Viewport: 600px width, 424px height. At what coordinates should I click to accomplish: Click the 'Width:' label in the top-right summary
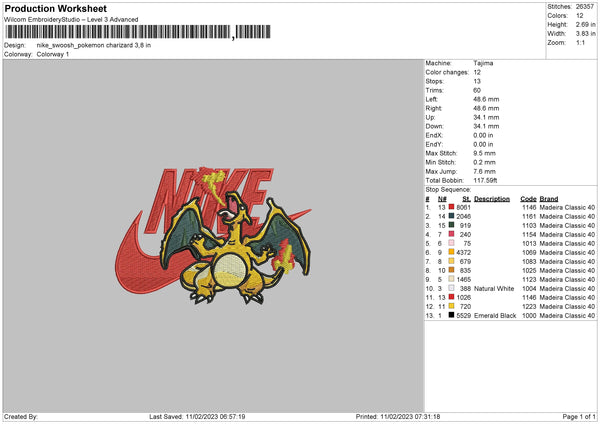pyautogui.click(x=557, y=34)
